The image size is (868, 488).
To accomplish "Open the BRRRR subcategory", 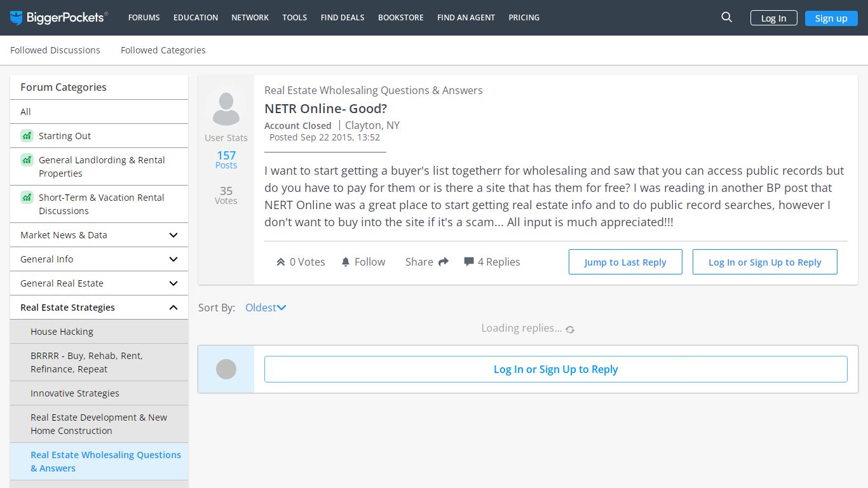I will (x=99, y=362).
